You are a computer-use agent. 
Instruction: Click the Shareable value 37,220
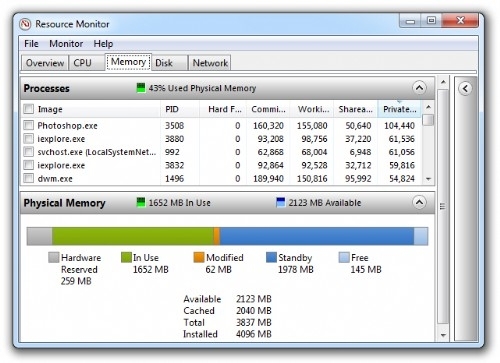358,139
